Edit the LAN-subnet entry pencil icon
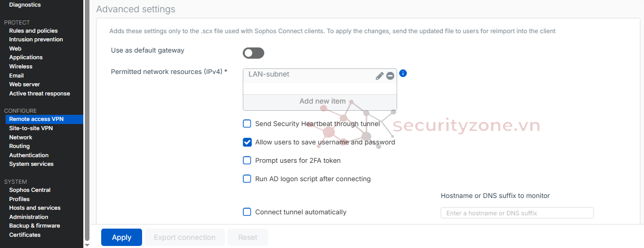 click(379, 76)
